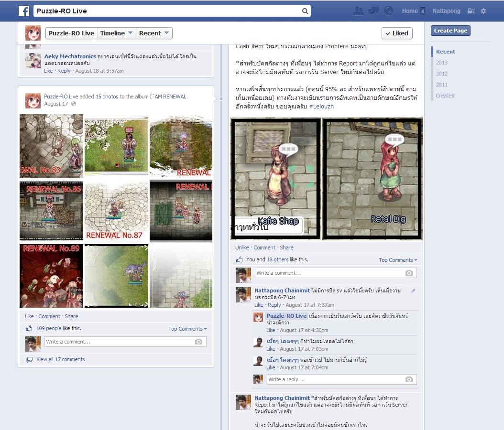The height and width of the screenshot is (430, 504).
Task: Like the reply posted at 7:04pm
Action: coord(271,367)
